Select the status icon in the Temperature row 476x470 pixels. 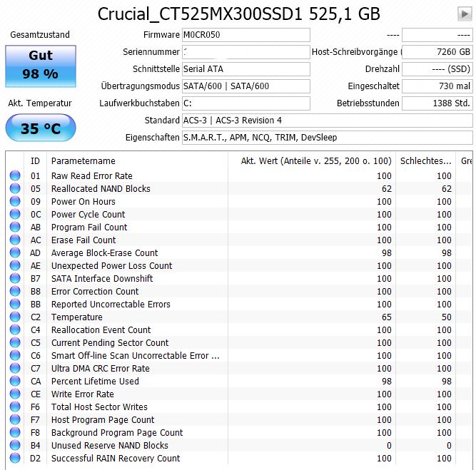[15, 317]
